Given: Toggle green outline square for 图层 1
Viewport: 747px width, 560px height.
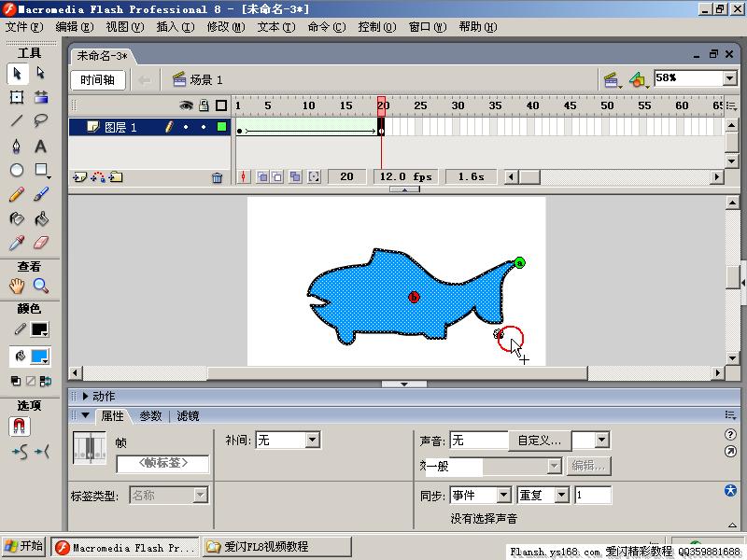Looking at the screenshot, I should (x=221, y=127).
